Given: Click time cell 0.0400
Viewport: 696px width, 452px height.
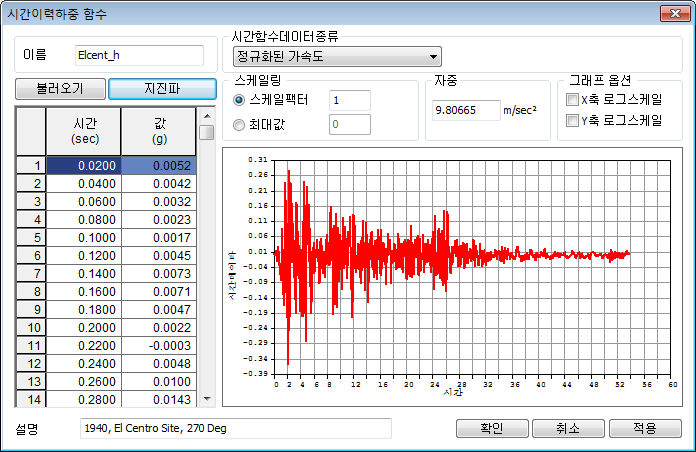Looking at the screenshot, I should point(83,184).
